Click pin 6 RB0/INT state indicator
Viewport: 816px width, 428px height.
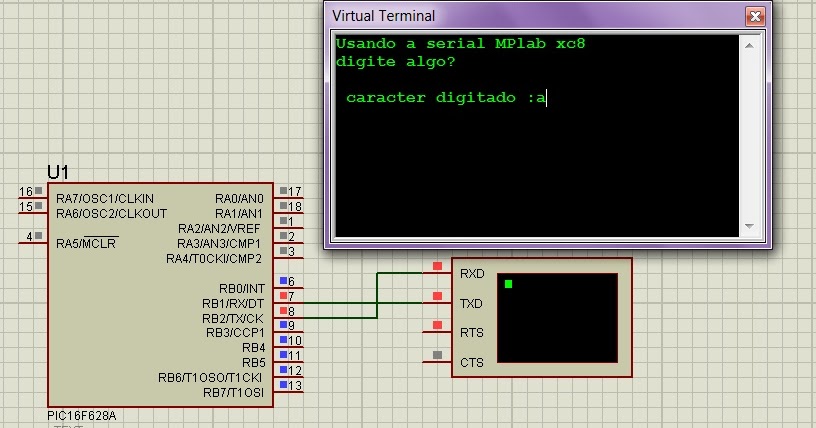(284, 281)
